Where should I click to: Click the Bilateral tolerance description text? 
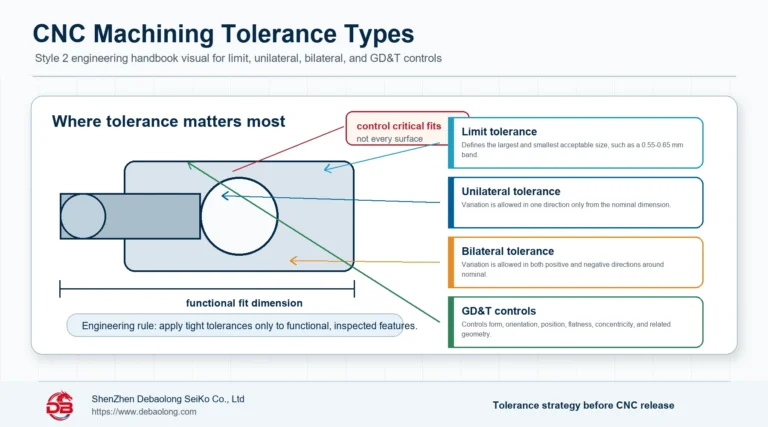[562, 269]
